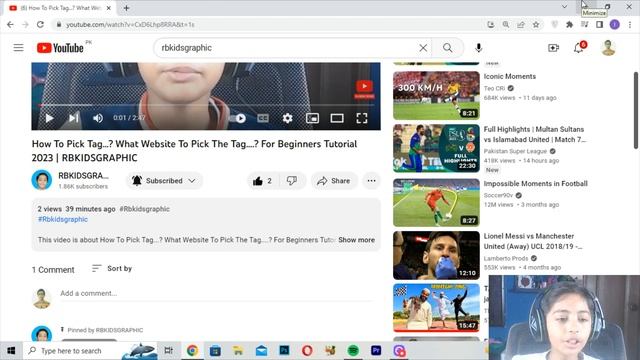
Task: Mute the video volume
Action: [x=98, y=118]
